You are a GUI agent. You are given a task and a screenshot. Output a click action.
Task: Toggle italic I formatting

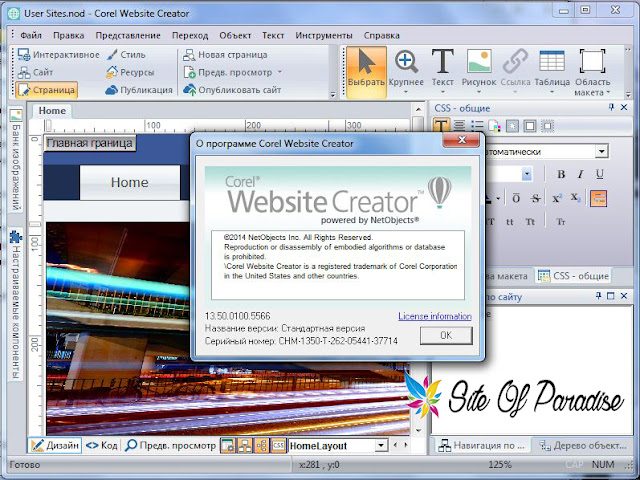click(x=580, y=174)
